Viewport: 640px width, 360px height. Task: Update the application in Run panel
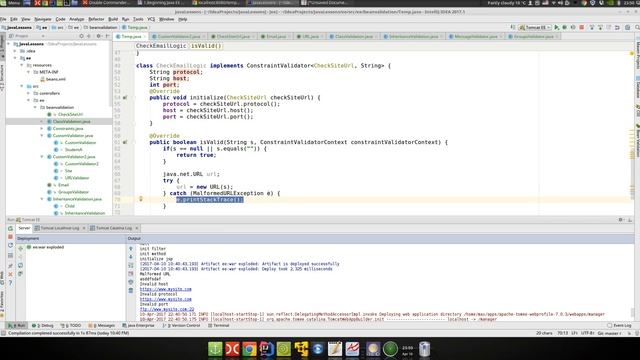point(10,245)
